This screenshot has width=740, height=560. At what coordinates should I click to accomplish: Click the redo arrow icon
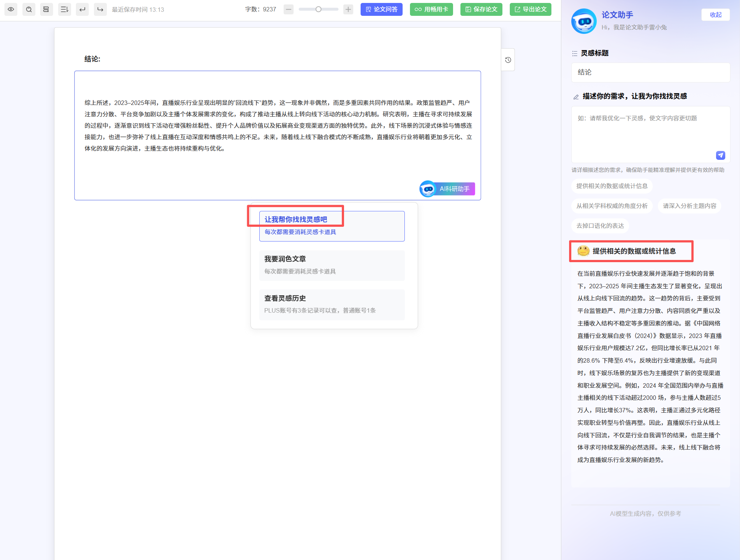[x=100, y=9]
